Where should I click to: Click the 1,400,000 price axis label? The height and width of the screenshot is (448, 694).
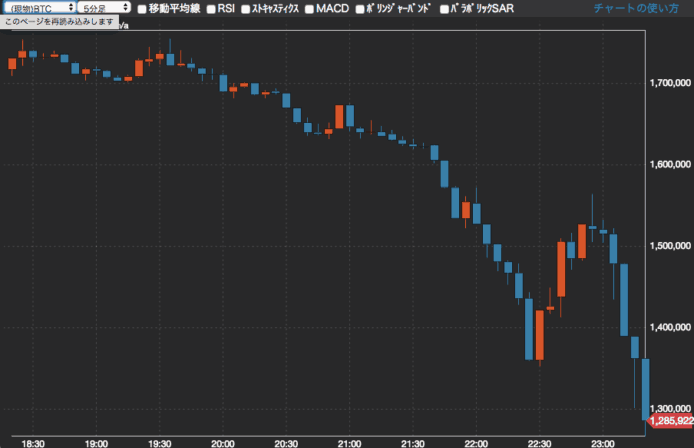[670, 327]
